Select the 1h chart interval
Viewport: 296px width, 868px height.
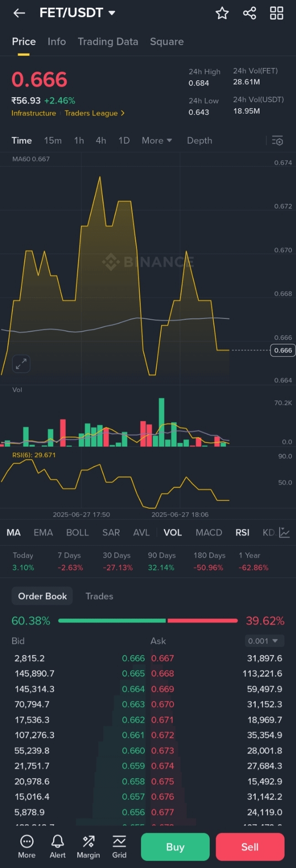(x=79, y=140)
